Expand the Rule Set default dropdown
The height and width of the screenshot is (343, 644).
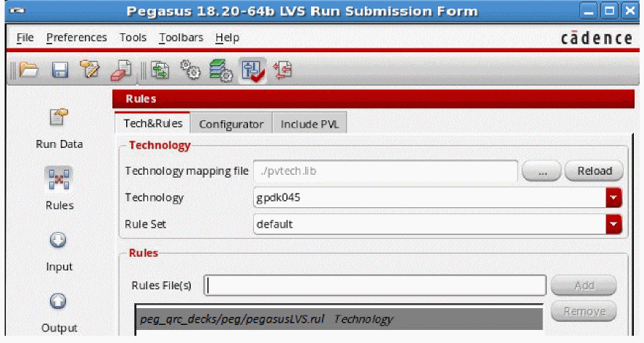click(x=614, y=224)
